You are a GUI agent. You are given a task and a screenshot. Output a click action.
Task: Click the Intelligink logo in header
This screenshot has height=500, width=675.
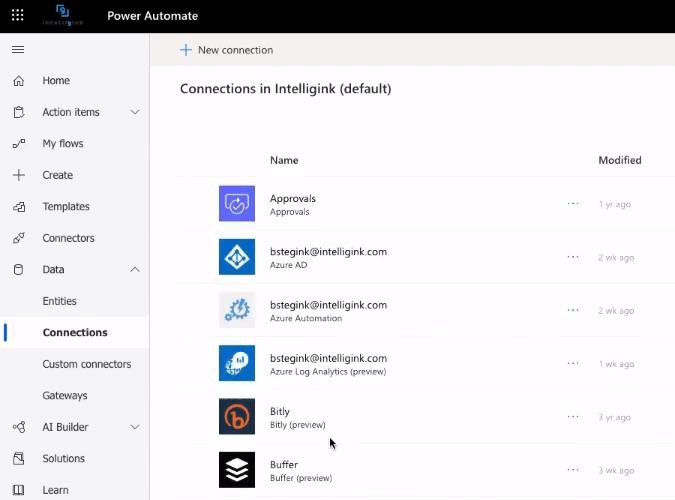(63, 16)
